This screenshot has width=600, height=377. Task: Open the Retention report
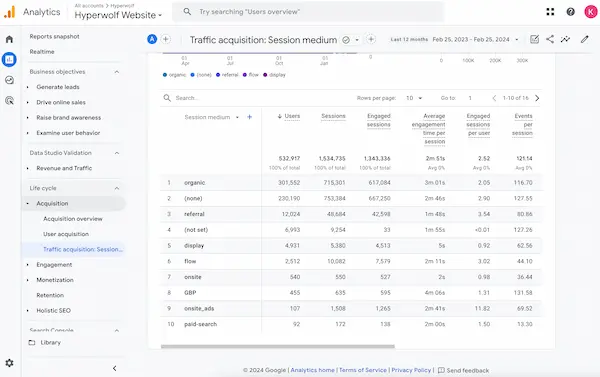point(50,295)
